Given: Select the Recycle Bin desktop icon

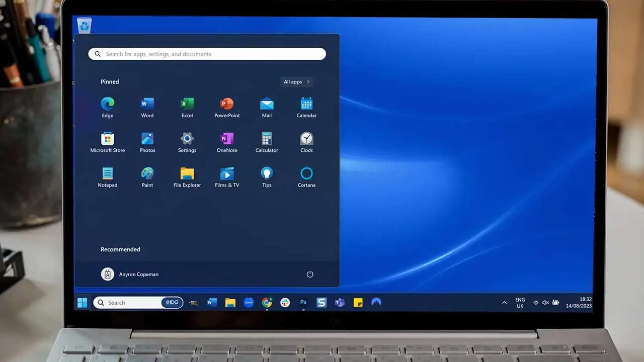Looking at the screenshot, I should click(84, 25).
